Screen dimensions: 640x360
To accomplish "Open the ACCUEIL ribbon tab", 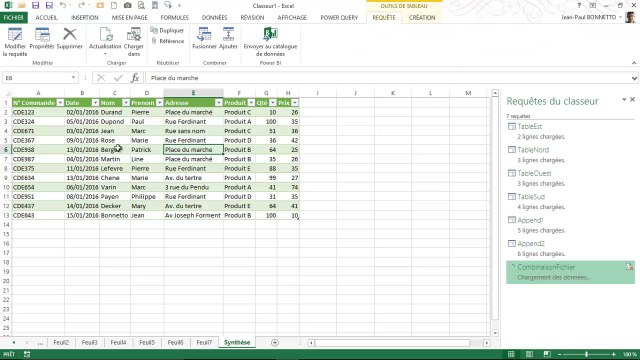I will 47,18.
